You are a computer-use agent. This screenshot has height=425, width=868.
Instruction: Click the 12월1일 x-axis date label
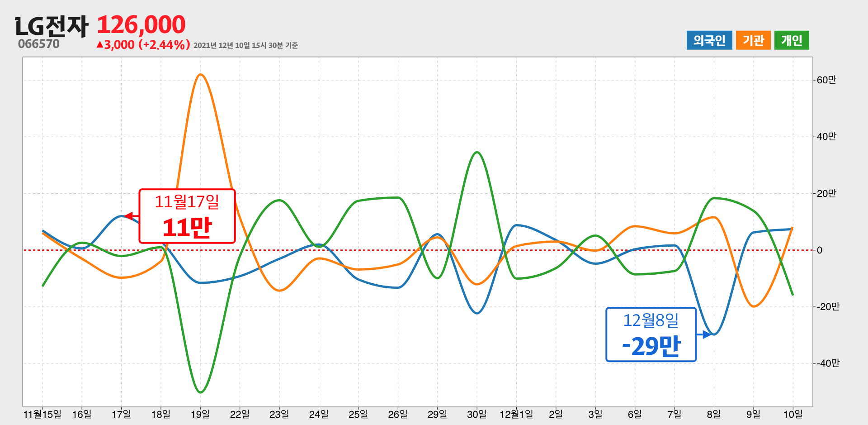point(516,414)
